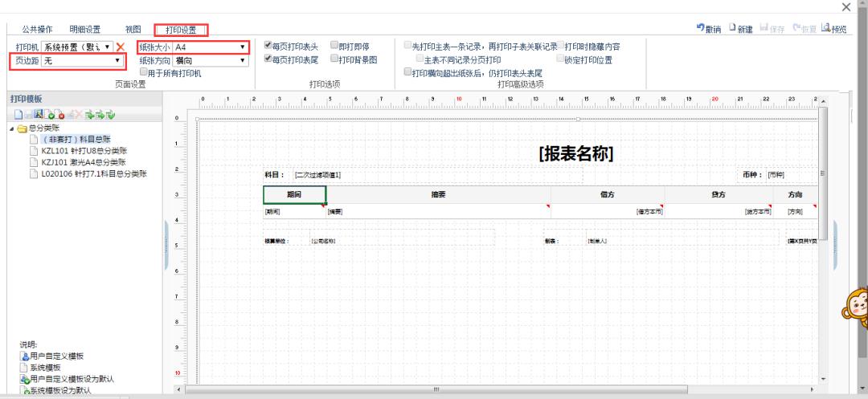Select the KZJ101 激光A4总分类账 template

click(83, 162)
